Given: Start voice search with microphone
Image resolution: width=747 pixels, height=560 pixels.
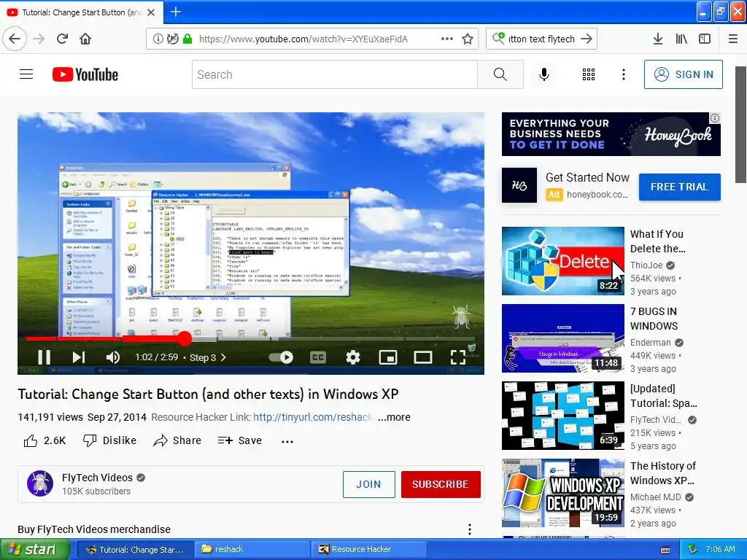Looking at the screenshot, I should pos(544,74).
